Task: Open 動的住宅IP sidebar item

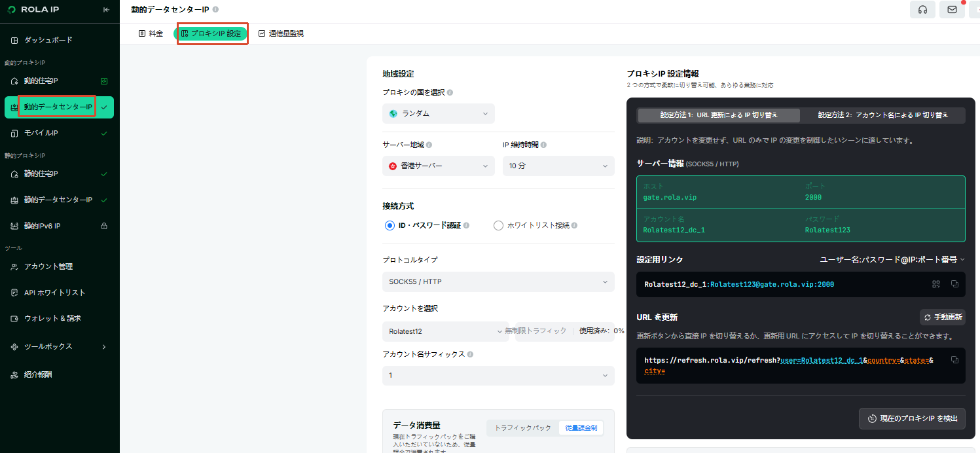Action: (59, 81)
